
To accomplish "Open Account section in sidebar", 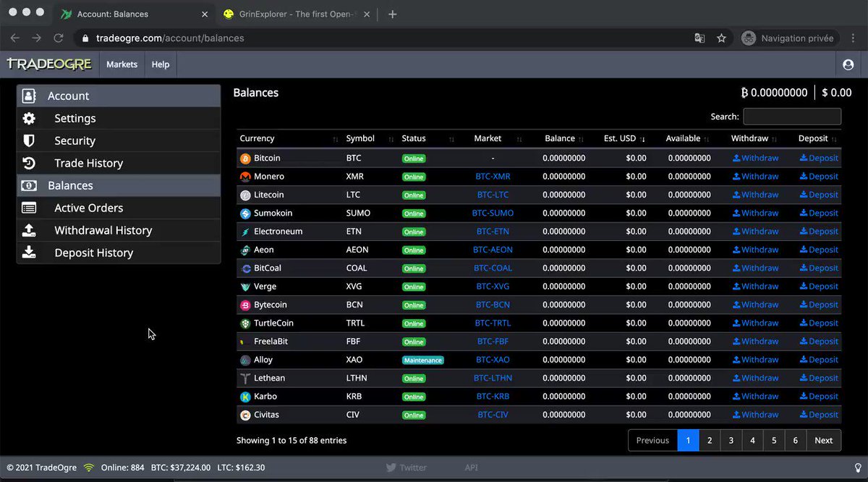I will point(119,96).
